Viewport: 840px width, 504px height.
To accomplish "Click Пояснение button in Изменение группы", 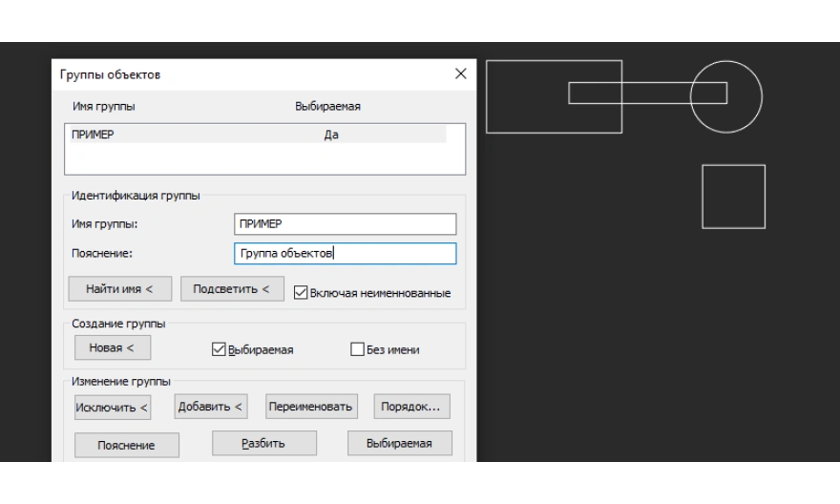I will [x=114, y=445].
